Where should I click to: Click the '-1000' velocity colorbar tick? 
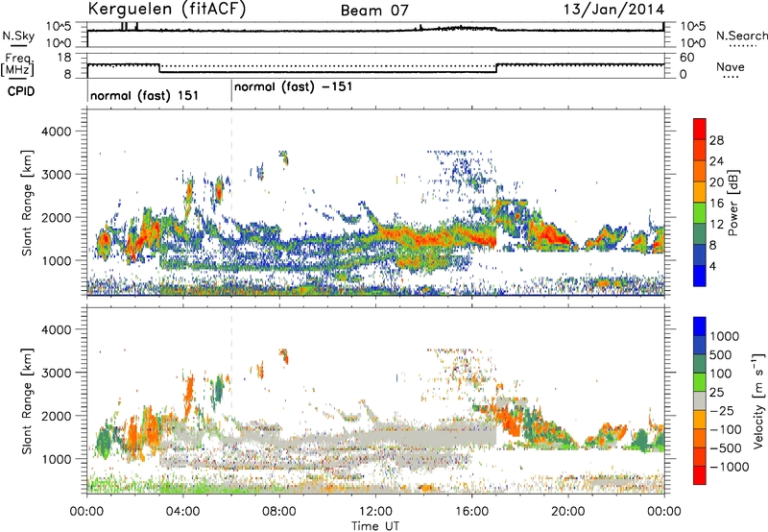coord(729,467)
